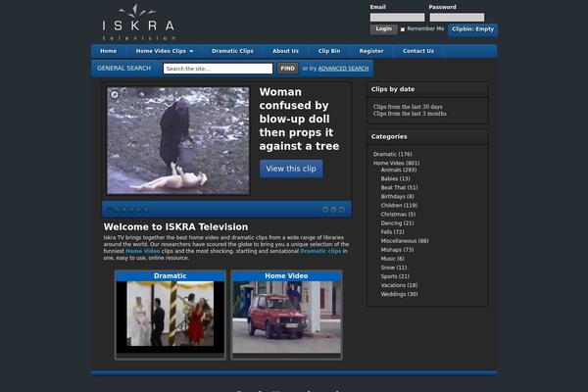Open Clips from the last 3 months
This screenshot has width=588, height=392.
tap(410, 114)
